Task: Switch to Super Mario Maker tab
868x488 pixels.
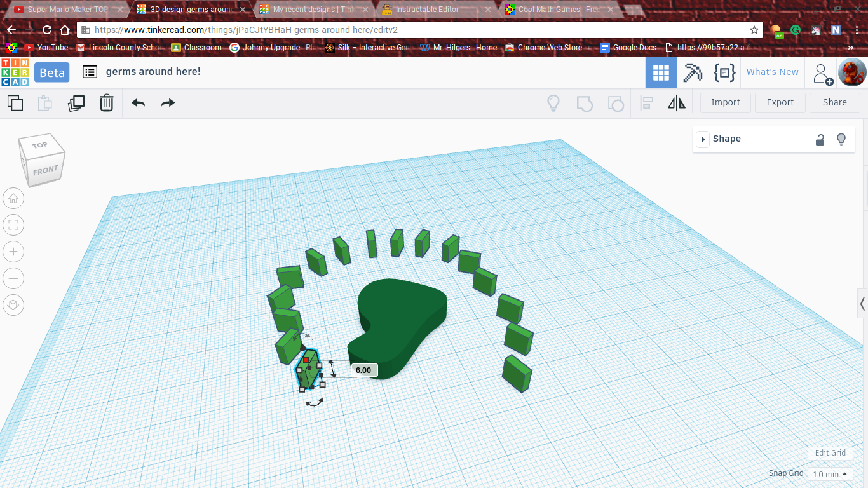Action: click(67, 10)
